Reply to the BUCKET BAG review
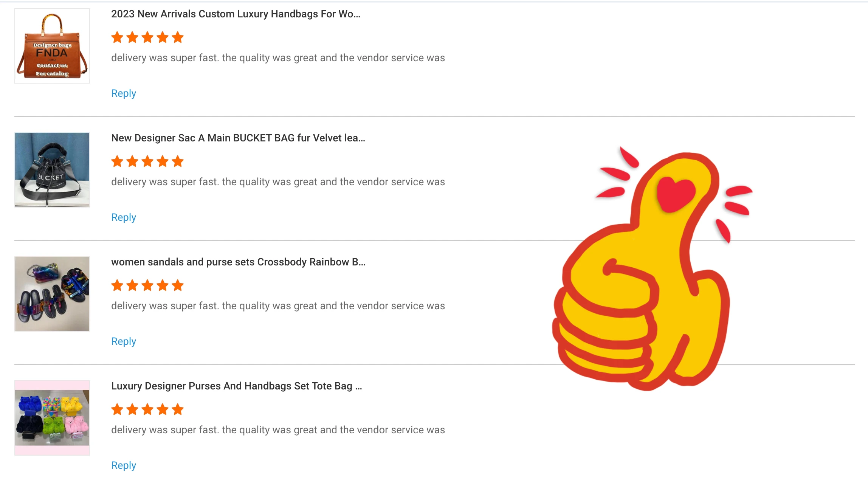The width and height of the screenshot is (868, 487). [x=124, y=217]
